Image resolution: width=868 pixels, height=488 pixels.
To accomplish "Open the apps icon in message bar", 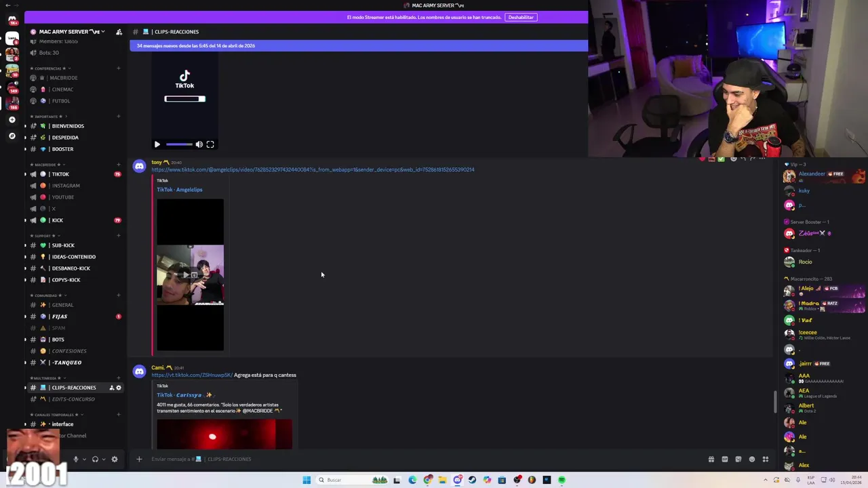I will point(766,459).
